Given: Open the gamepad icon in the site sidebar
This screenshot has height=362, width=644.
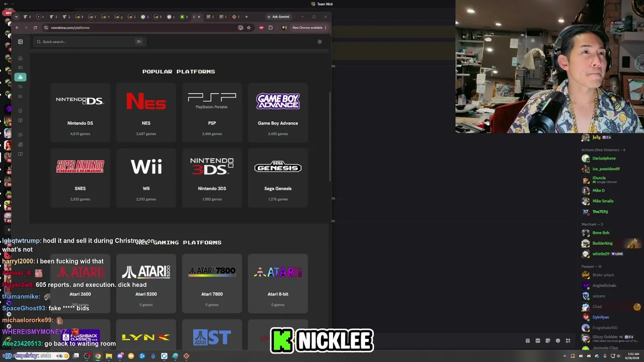Looking at the screenshot, I should pos(20,67).
